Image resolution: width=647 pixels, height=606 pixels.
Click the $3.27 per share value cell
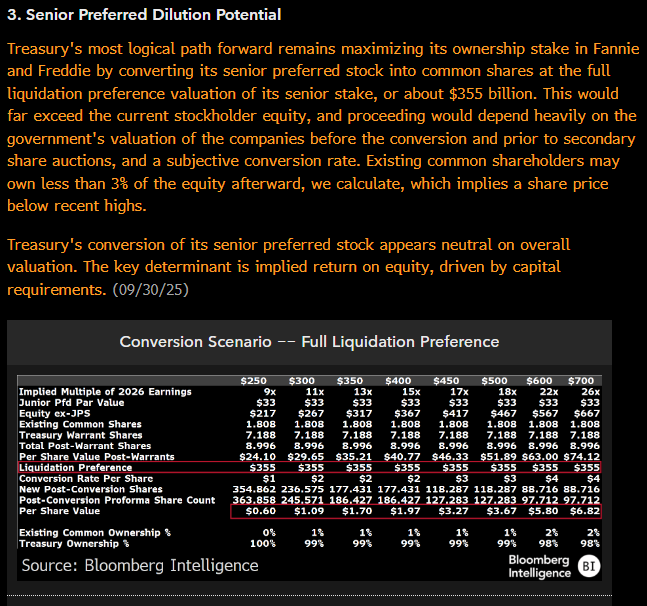[x=453, y=511]
